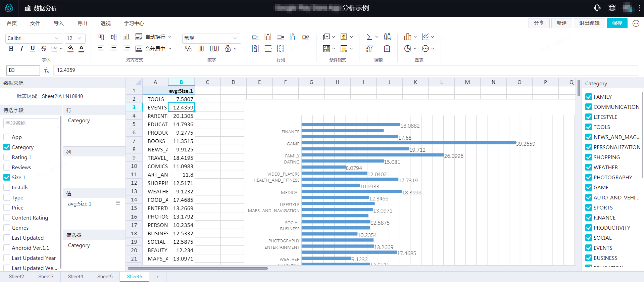Image resolution: width=644 pixels, height=282 pixels.
Task: Open the 透视 pivot menu
Action: 106,23
